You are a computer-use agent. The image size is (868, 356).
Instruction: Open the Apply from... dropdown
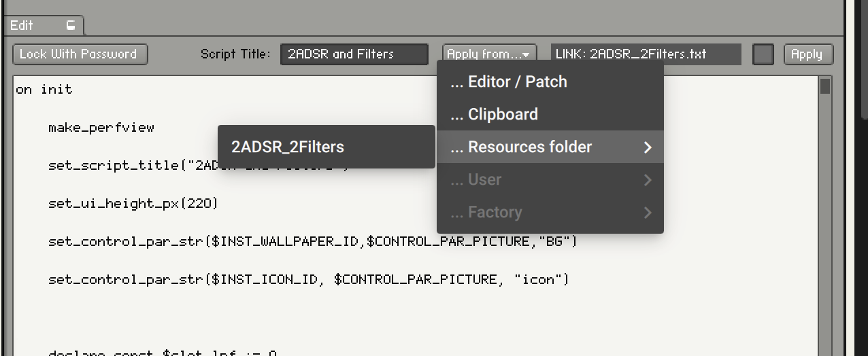pos(490,54)
